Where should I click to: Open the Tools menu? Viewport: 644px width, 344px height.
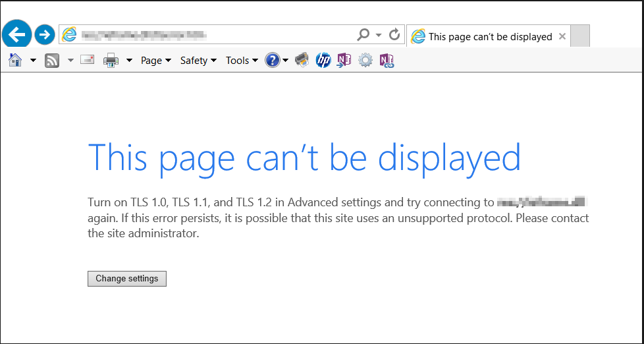pyautogui.click(x=242, y=61)
